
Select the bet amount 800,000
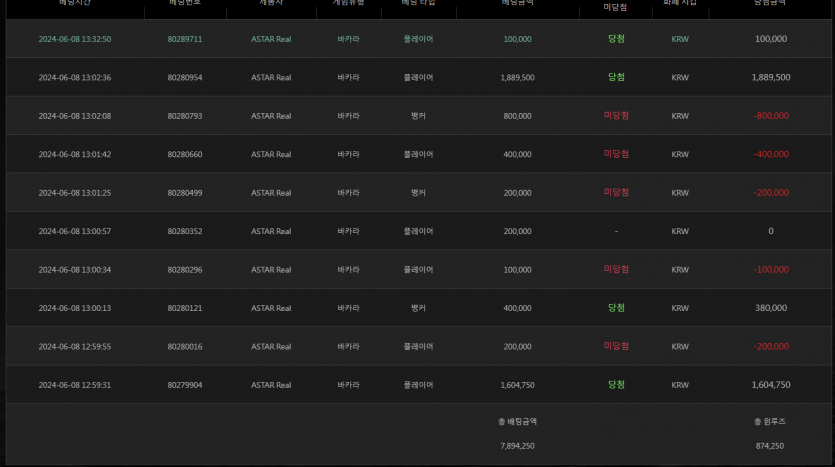pos(517,116)
